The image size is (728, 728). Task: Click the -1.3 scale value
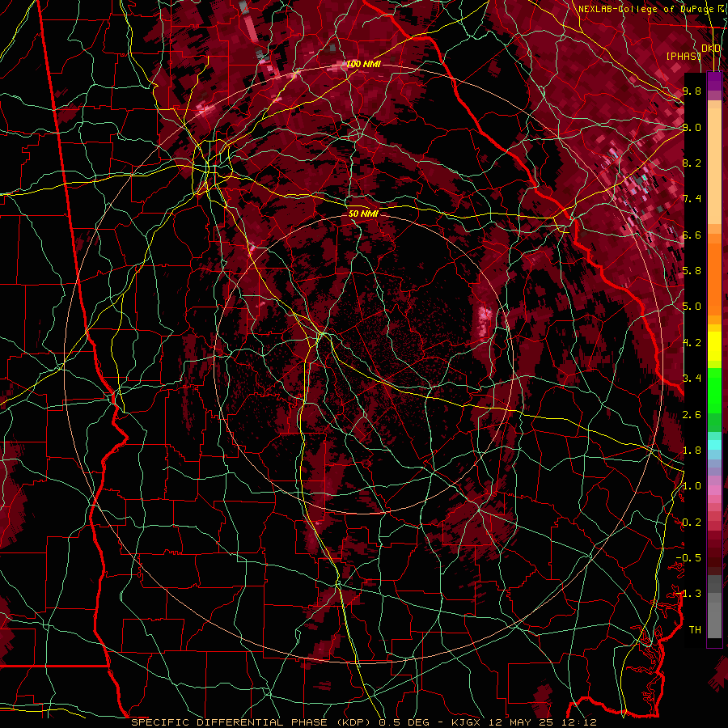pos(688,594)
